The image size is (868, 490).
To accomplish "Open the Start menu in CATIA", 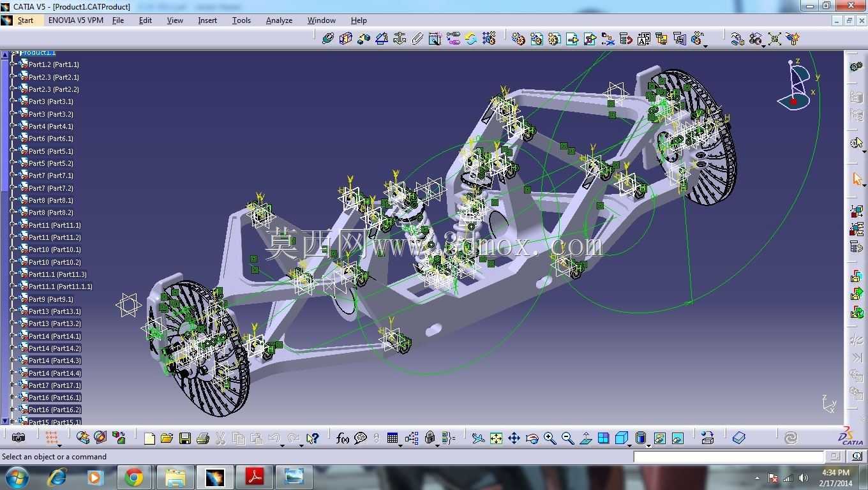I will [x=25, y=20].
